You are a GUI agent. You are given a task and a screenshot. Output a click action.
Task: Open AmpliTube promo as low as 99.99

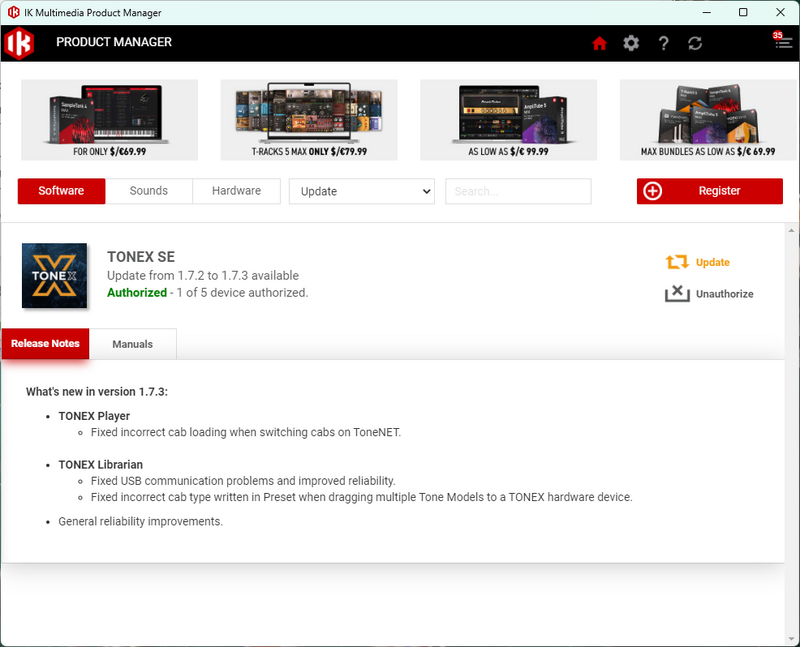pos(508,120)
